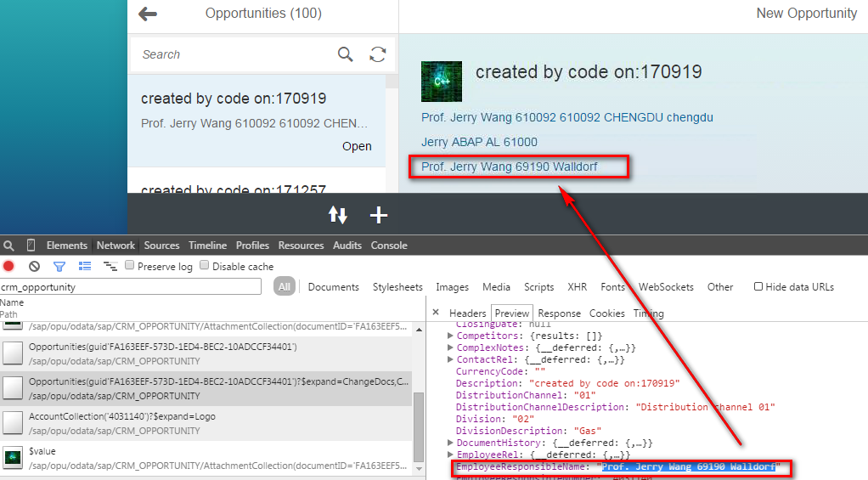
Task: Click the $value image request icon
Action: click(13, 457)
